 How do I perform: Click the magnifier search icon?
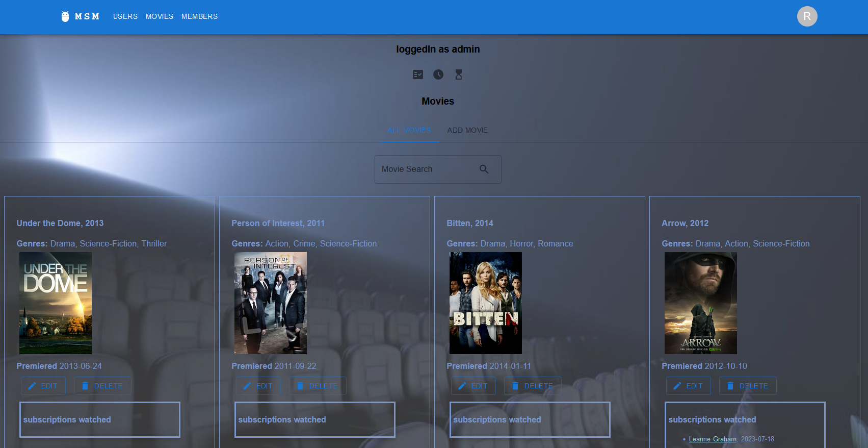point(484,169)
